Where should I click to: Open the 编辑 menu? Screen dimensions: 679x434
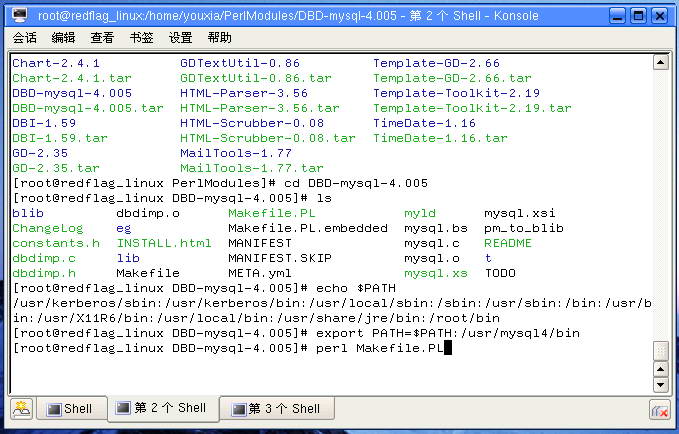click(63, 38)
